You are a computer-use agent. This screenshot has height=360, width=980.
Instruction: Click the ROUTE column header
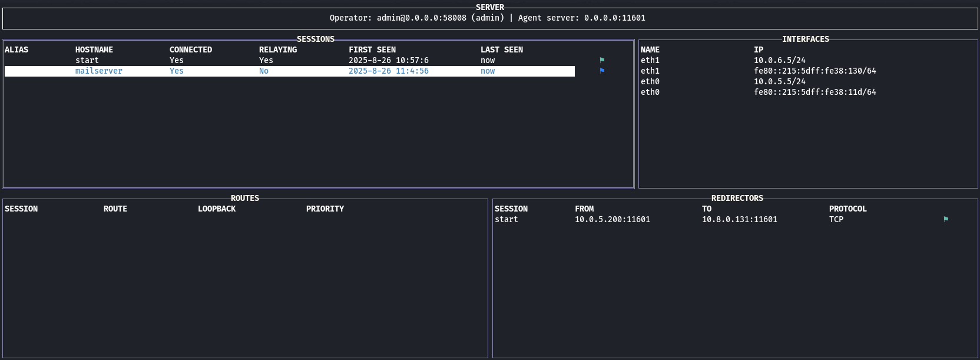point(115,209)
